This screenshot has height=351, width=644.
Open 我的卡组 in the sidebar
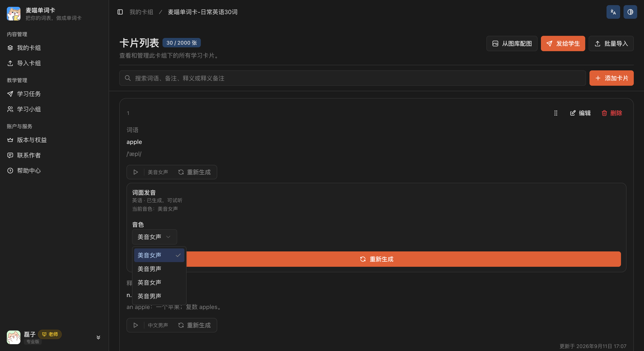pos(54,48)
